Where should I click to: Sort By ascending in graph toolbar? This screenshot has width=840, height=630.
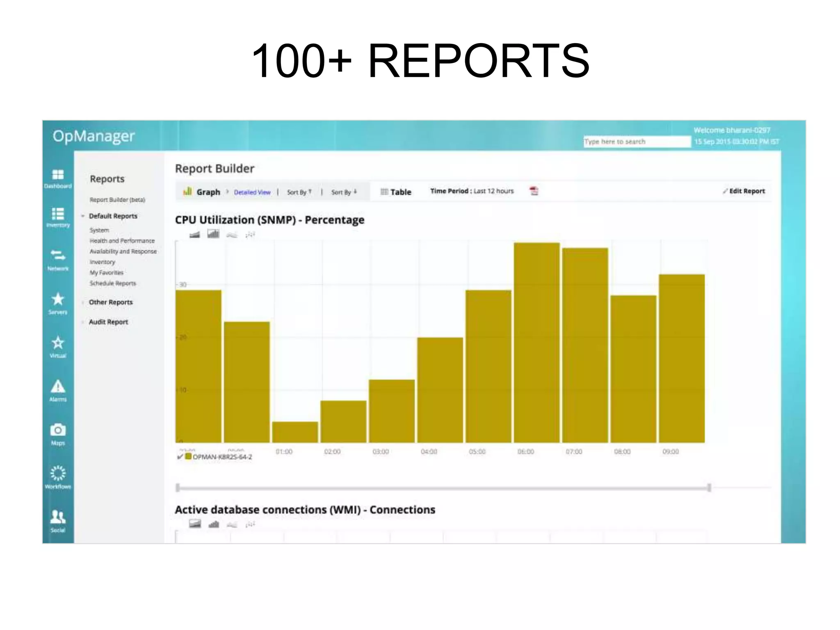click(x=299, y=192)
